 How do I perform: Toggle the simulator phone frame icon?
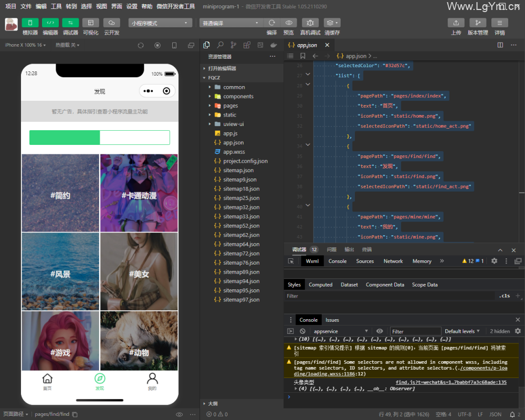coord(174,45)
